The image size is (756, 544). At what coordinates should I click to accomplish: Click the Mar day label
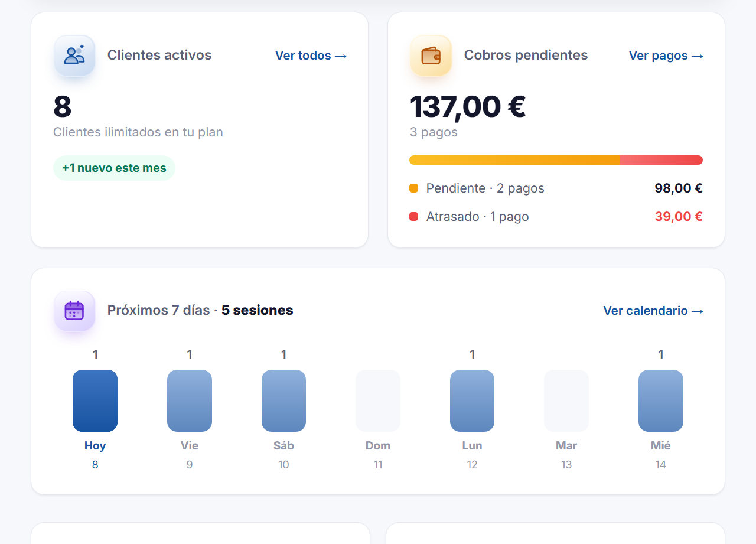click(566, 446)
